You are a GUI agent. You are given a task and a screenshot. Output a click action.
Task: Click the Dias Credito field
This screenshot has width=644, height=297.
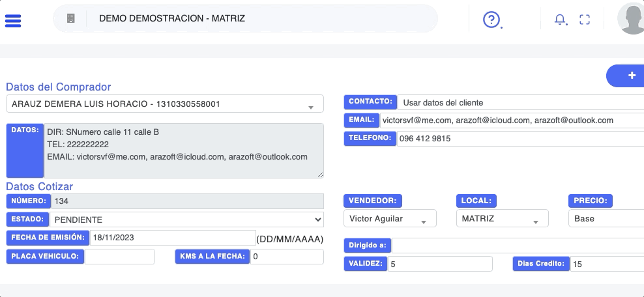click(x=606, y=264)
